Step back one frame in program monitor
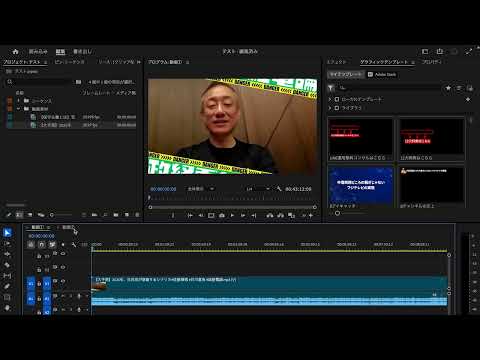This screenshot has width=480, height=360. coord(201,216)
